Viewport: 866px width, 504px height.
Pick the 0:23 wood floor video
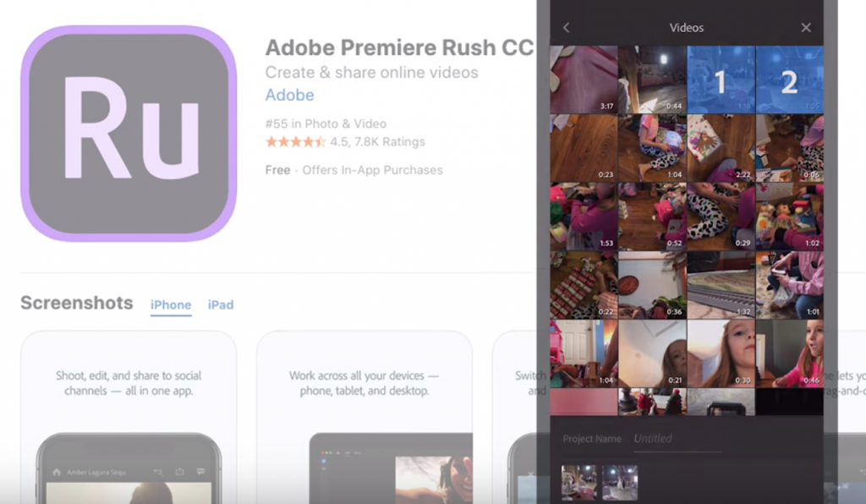coord(584,148)
